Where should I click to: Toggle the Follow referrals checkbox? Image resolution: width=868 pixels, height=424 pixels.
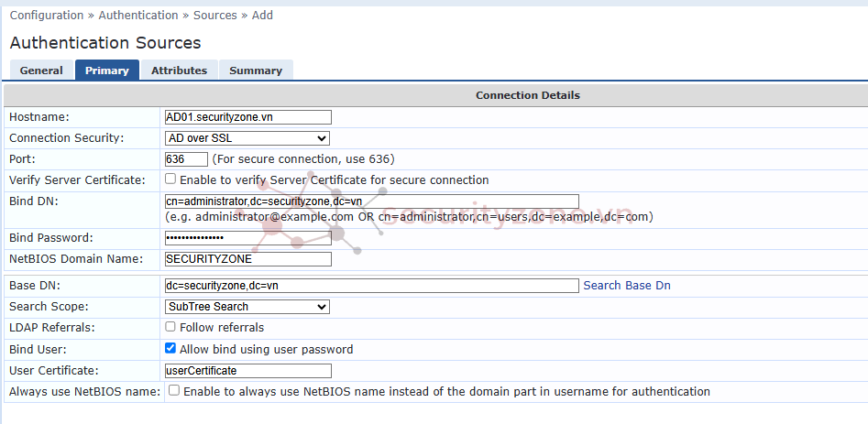[170, 327]
